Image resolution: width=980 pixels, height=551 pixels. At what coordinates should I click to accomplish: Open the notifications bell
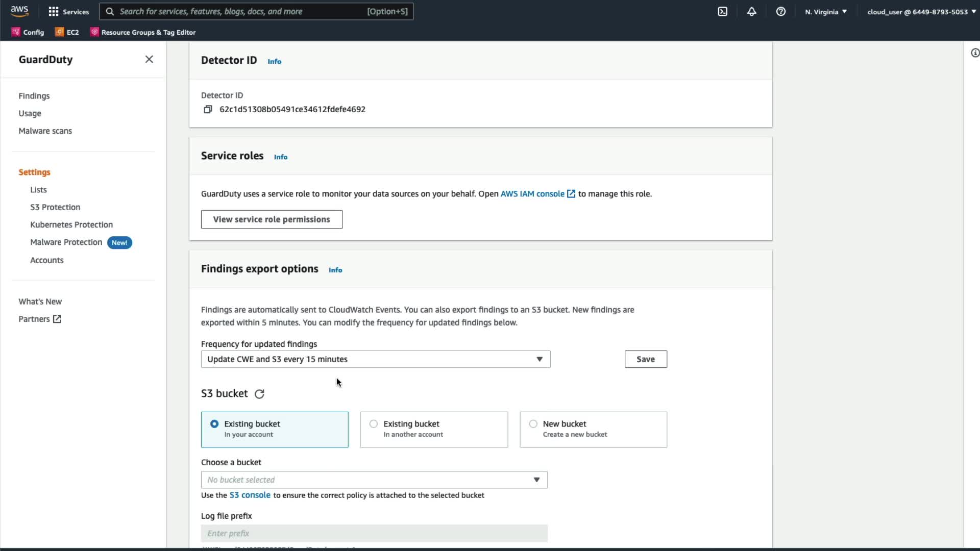pyautogui.click(x=751, y=11)
